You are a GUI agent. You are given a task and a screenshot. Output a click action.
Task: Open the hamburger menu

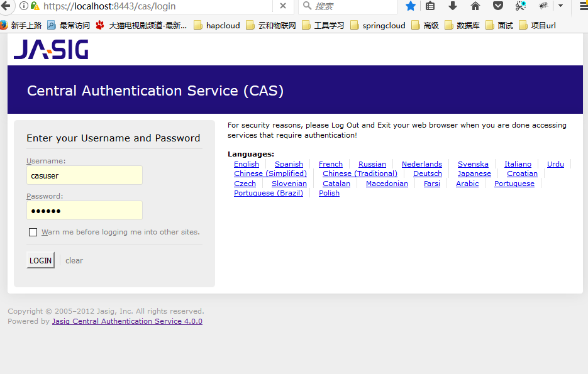point(584,6)
